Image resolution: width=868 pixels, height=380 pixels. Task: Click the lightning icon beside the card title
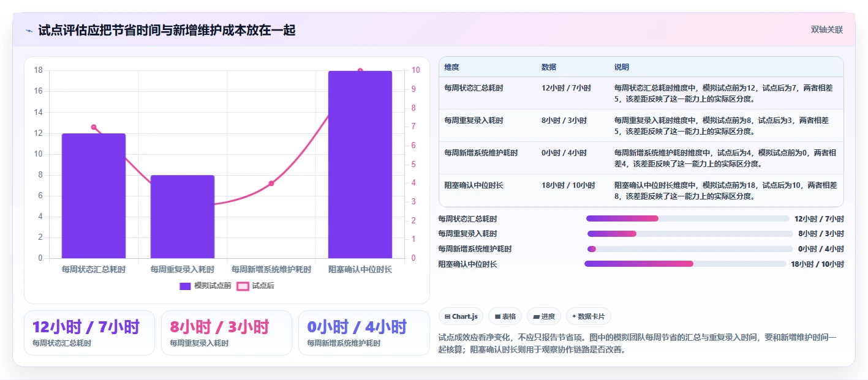29,31
